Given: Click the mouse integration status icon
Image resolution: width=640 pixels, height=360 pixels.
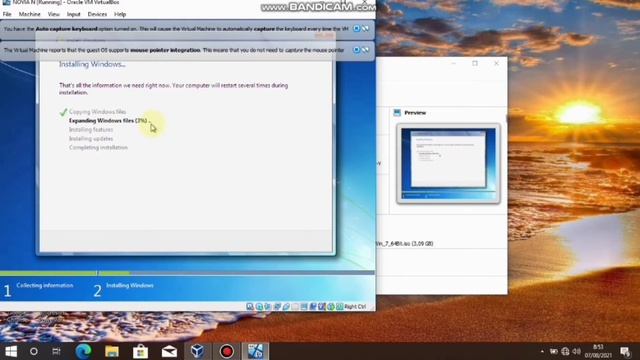Looking at the screenshot, I should coord(331,307).
